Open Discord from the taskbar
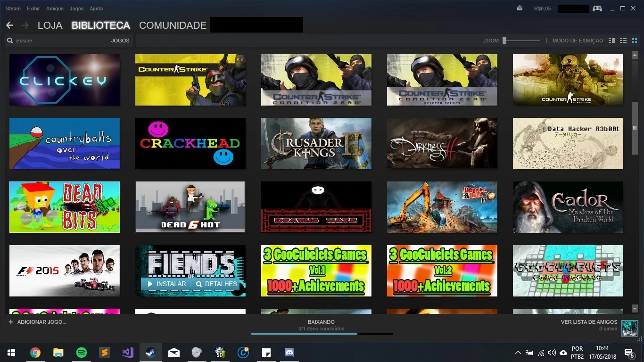The width and height of the screenshot is (644, 362). pos(289,353)
